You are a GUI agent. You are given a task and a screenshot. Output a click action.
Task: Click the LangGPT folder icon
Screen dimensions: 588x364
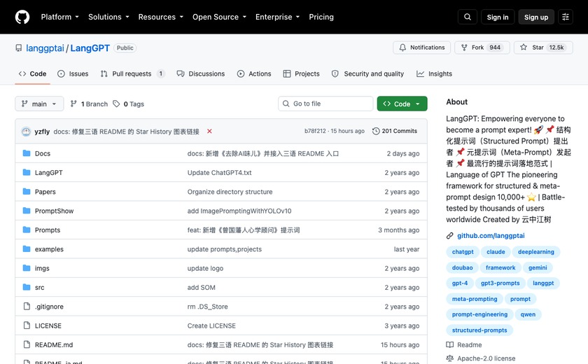point(27,172)
